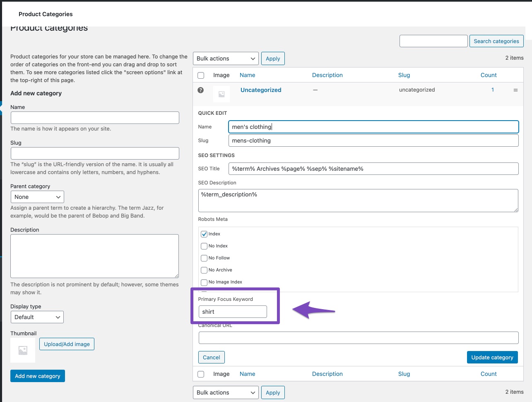The height and width of the screenshot is (402, 532).
Task: Toggle the select-all checkbox in table header
Action: (x=201, y=75)
